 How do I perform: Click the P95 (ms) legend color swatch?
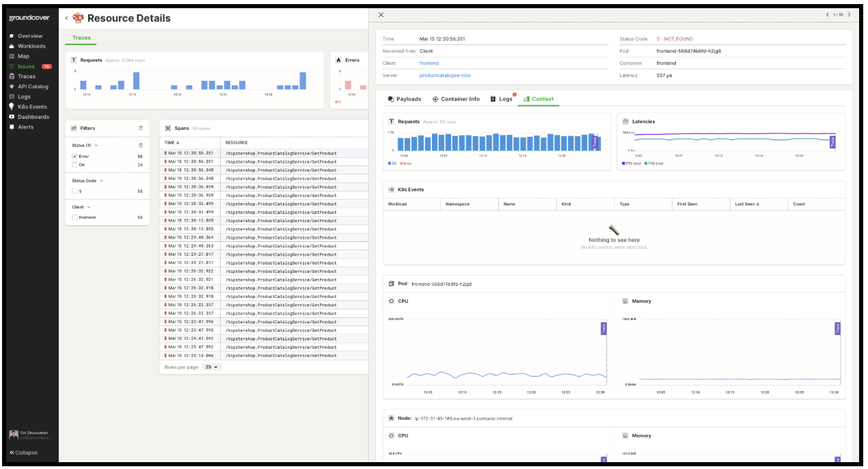pyautogui.click(x=623, y=163)
